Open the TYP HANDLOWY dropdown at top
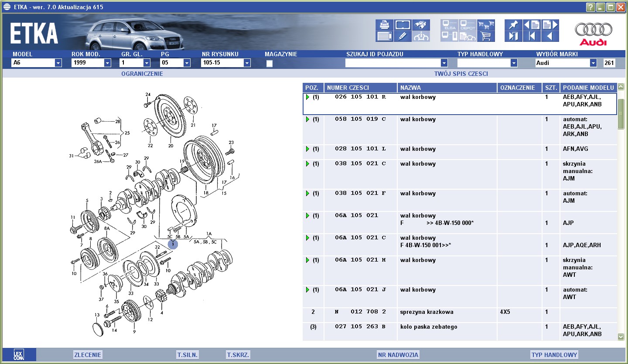 pyautogui.click(x=514, y=63)
